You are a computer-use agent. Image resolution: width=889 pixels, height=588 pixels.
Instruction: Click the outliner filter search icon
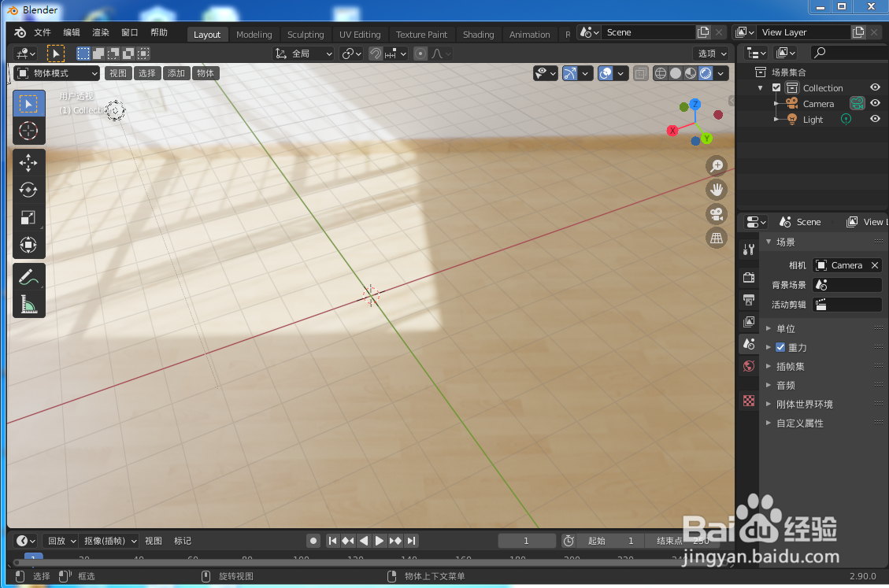(819, 53)
